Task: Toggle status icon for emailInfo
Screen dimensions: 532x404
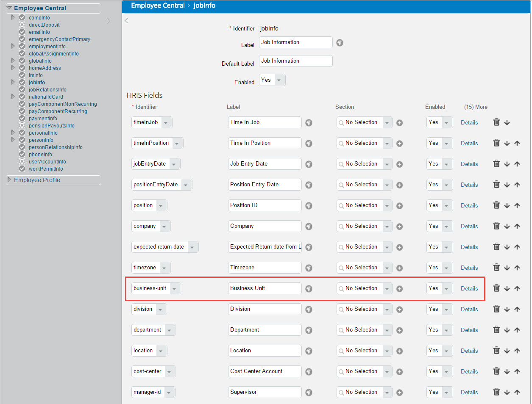Action: pyautogui.click(x=22, y=32)
